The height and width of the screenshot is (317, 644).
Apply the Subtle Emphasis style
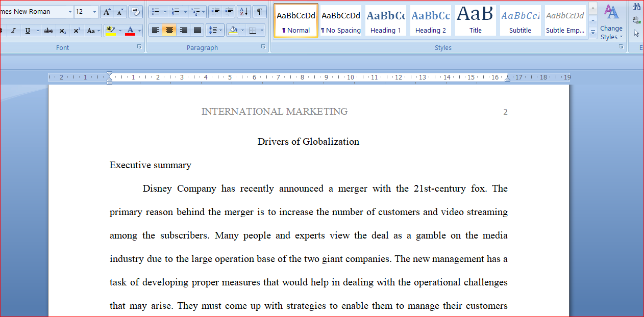point(565,20)
